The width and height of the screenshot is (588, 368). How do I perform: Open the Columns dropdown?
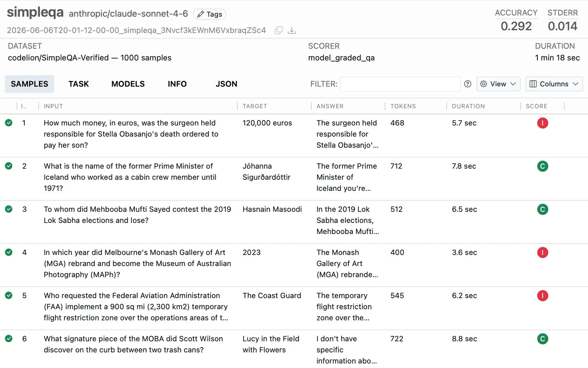coord(554,84)
